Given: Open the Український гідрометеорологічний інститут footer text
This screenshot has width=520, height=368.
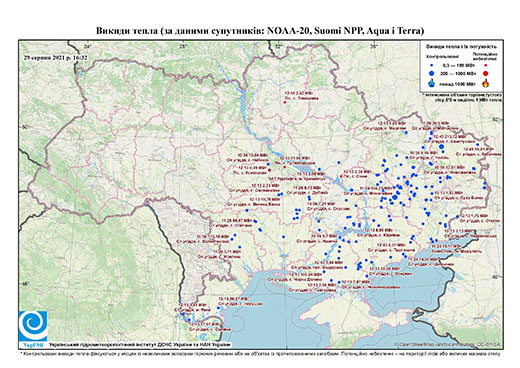Looking at the screenshot, I should [x=140, y=344].
